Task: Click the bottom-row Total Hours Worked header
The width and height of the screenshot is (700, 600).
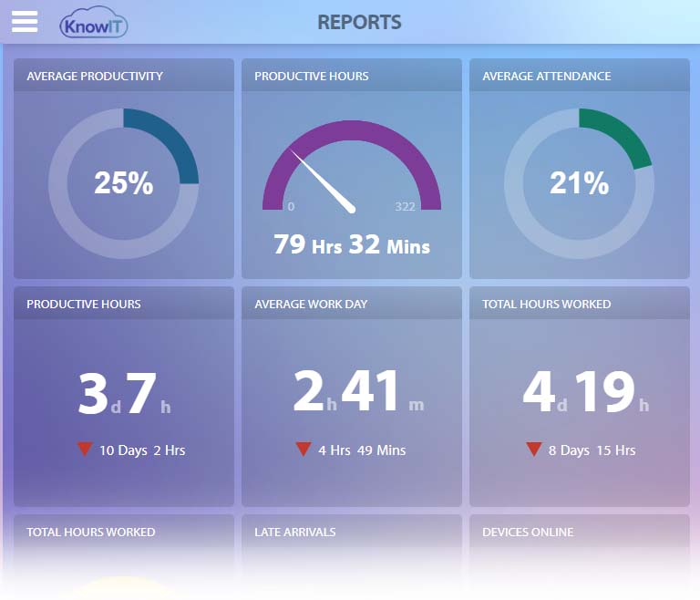Action: pos(124,532)
